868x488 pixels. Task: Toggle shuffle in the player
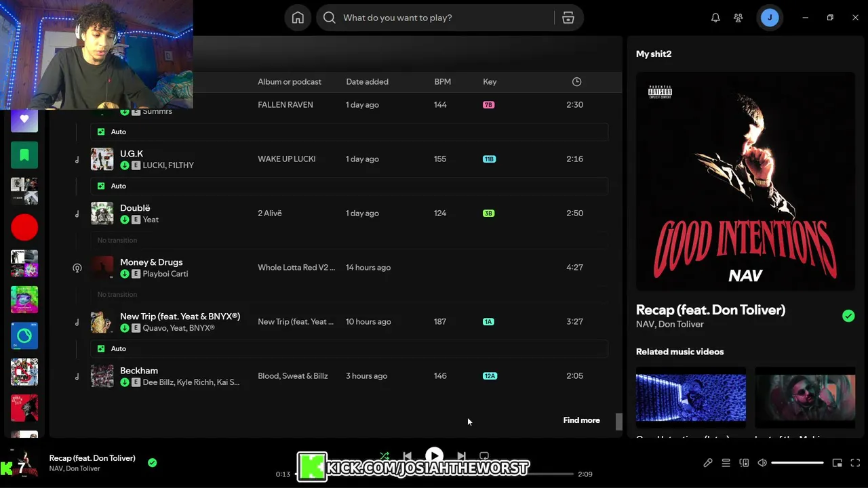384,456
